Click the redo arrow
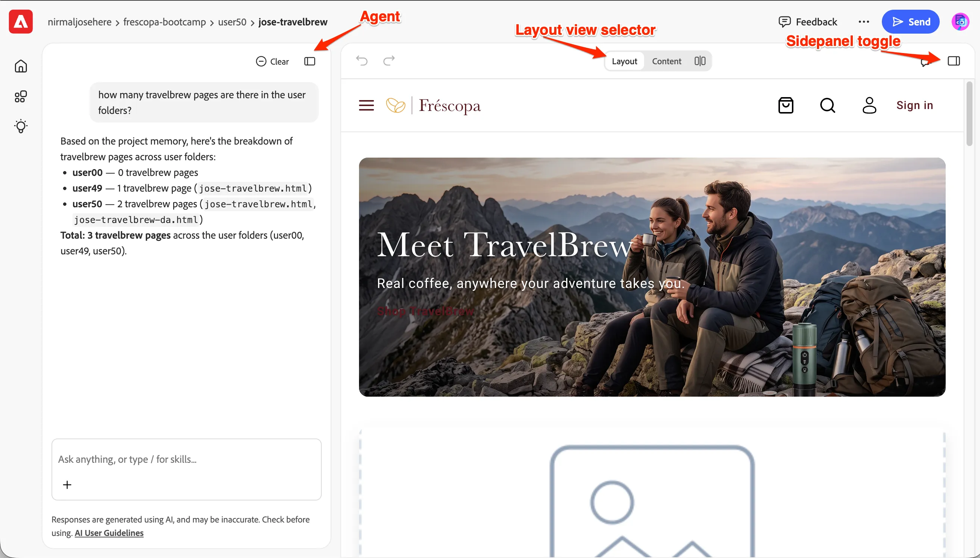This screenshot has width=980, height=558. coord(389,61)
